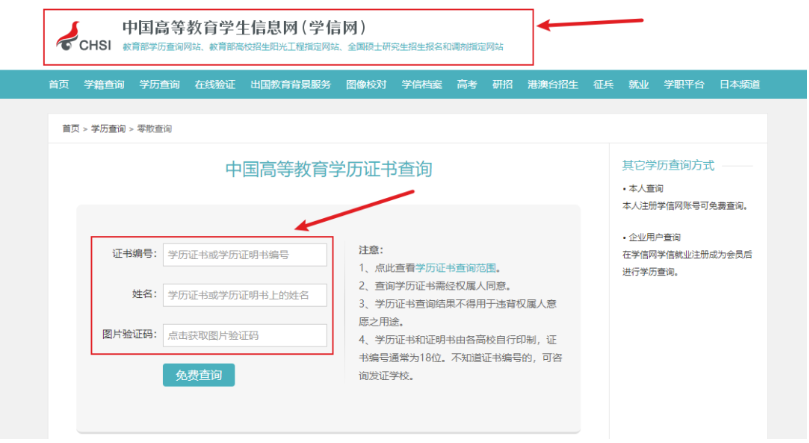Click the 注意 label

371,250
